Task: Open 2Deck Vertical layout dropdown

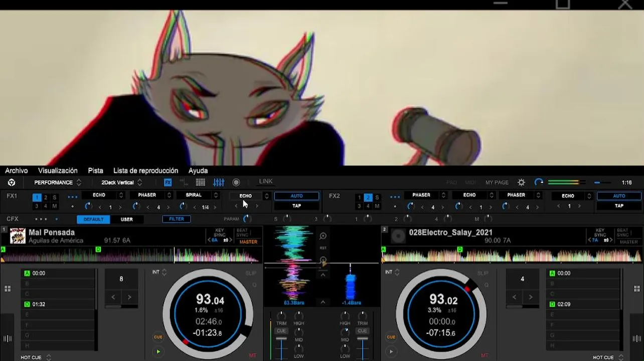Action: pyautogui.click(x=122, y=183)
